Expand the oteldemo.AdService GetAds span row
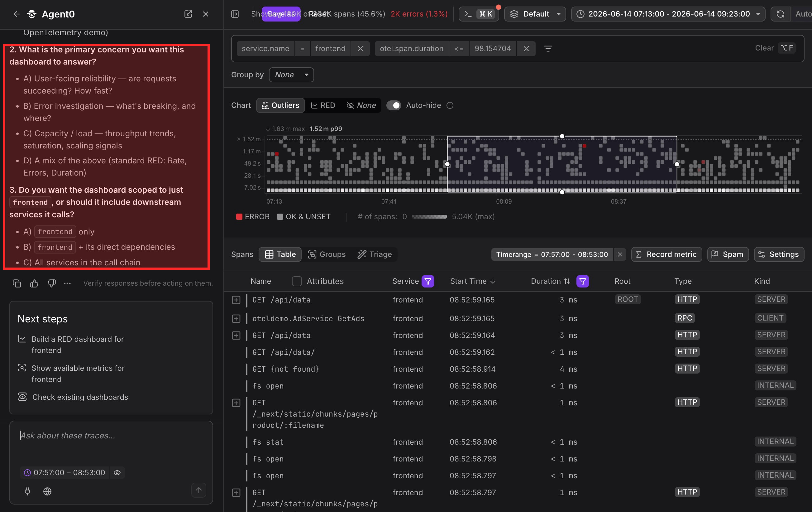Viewport: 812px width, 512px height. point(236,319)
